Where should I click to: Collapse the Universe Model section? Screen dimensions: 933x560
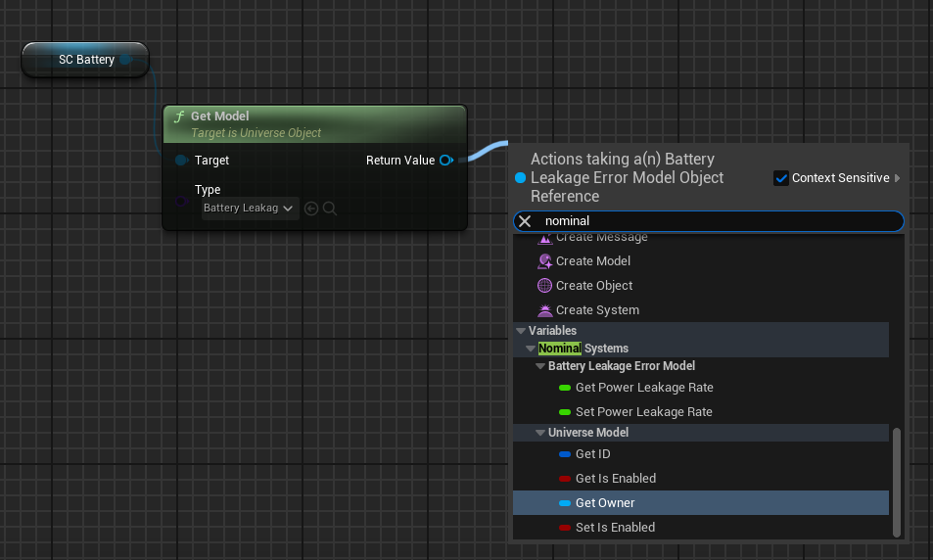(x=540, y=433)
